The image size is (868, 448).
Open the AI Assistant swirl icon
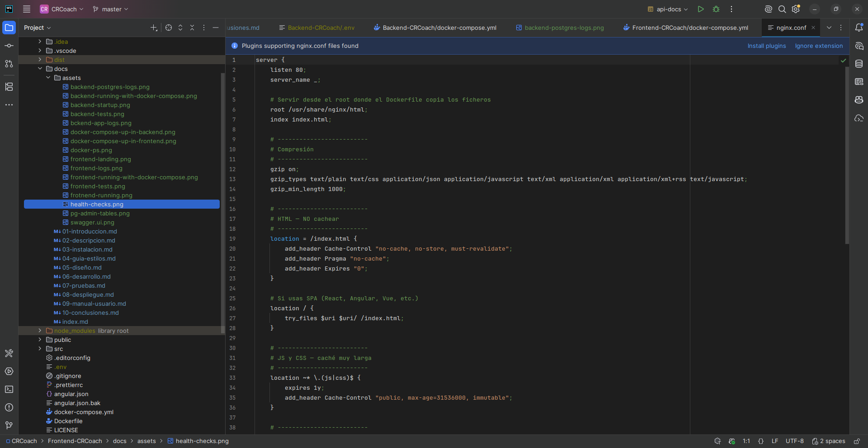(x=768, y=9)
